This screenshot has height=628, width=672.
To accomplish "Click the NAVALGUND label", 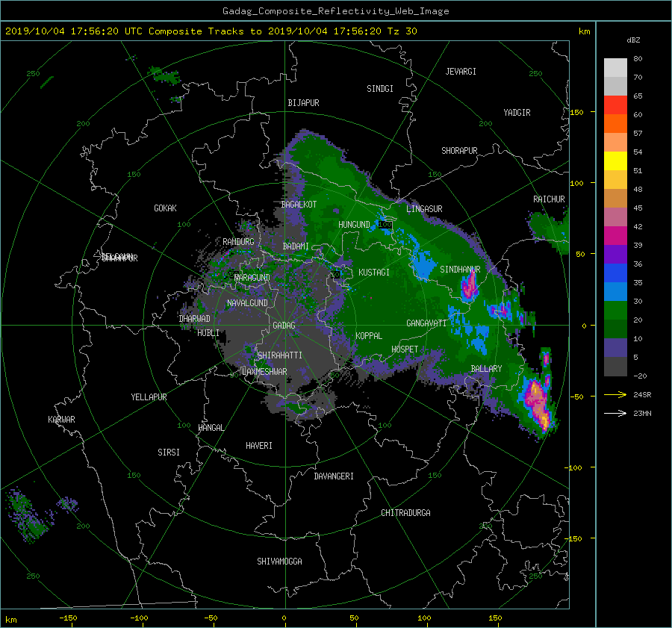I will pos(247,303).
